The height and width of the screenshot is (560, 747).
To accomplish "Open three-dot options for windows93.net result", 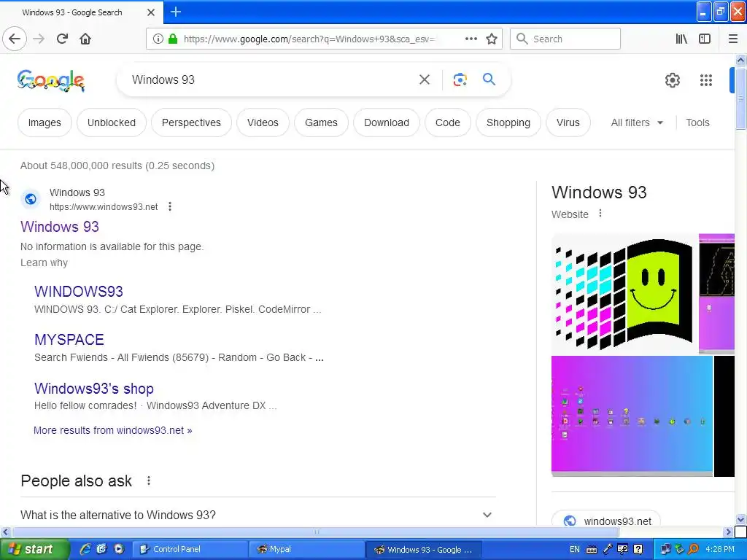I will (169, 206).
